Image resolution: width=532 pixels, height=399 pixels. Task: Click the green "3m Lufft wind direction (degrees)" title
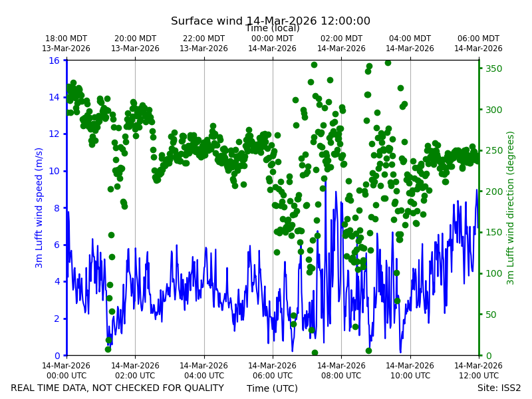[510, 207]
